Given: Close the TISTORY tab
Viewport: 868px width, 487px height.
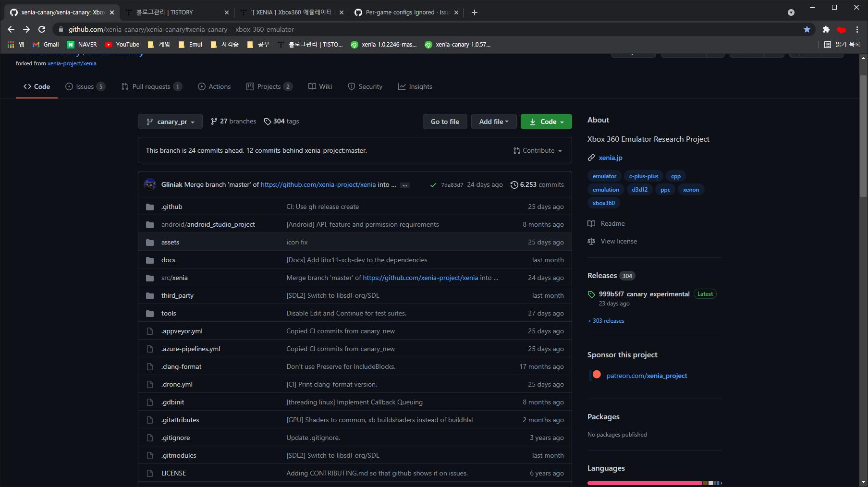Looking at the screenshot, I should [x=227, y=12].
